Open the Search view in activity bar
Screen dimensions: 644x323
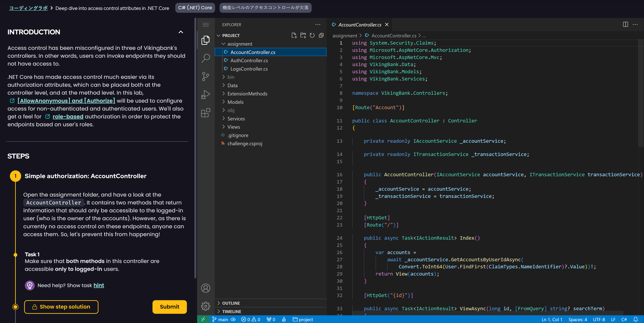coord(205,58)
